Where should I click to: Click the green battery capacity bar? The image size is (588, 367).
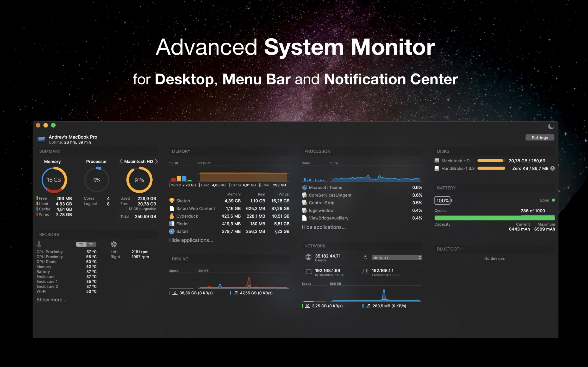495,218
